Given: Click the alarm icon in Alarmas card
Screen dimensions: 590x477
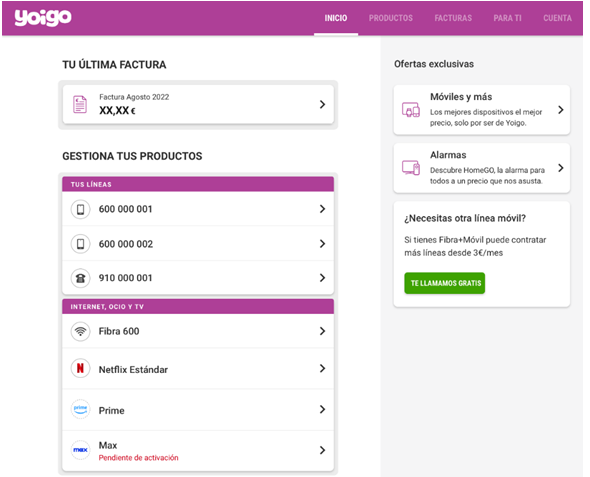Looking at the screenshot, I should pyautogui.click(x=411, y=168).
